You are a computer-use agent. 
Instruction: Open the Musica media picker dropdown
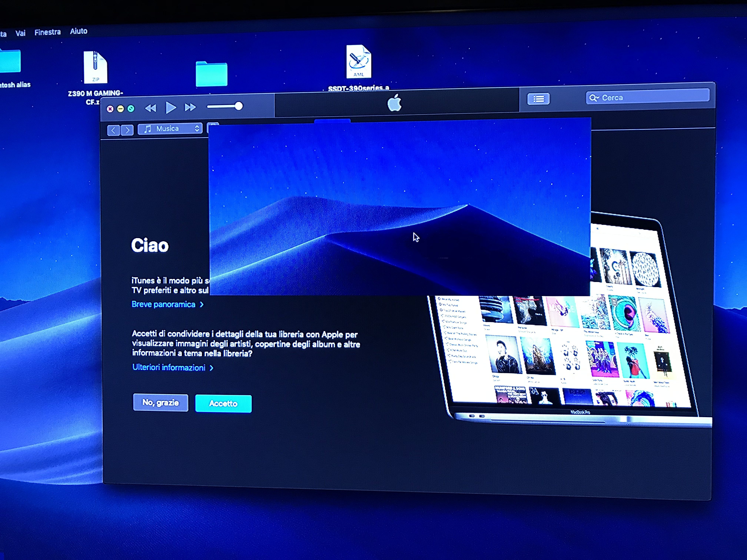tap(170, 129)
